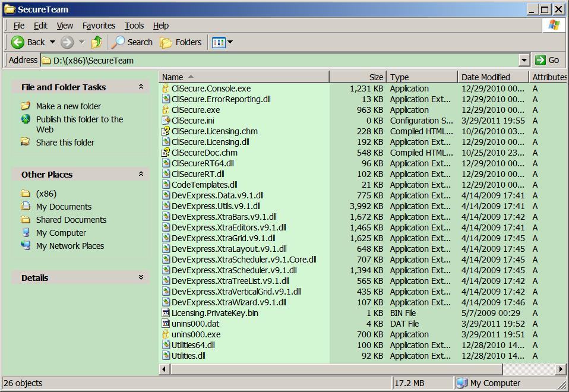569x392 pixels.
Task: Click the scroll right arrow
Action: pos(561,369)
